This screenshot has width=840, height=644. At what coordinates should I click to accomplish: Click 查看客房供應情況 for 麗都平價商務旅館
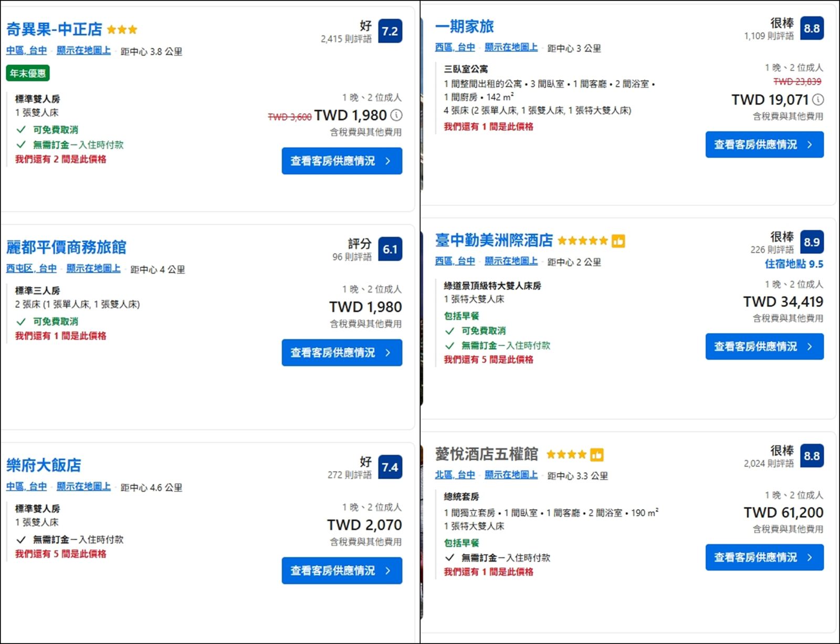click(x=341, y=352)
